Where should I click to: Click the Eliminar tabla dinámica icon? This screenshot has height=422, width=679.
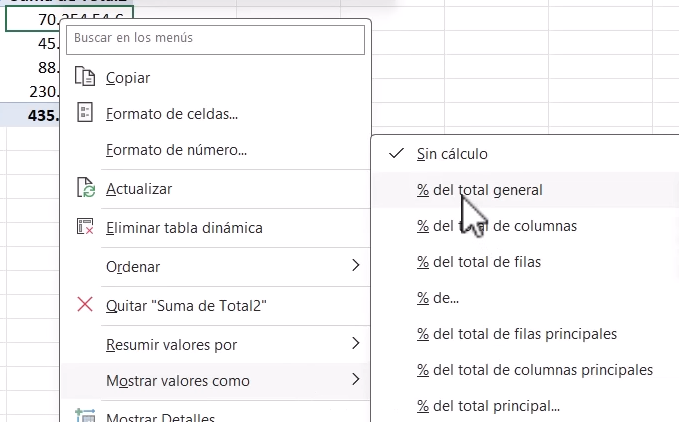pyautogui.click(x=85, y=226)
